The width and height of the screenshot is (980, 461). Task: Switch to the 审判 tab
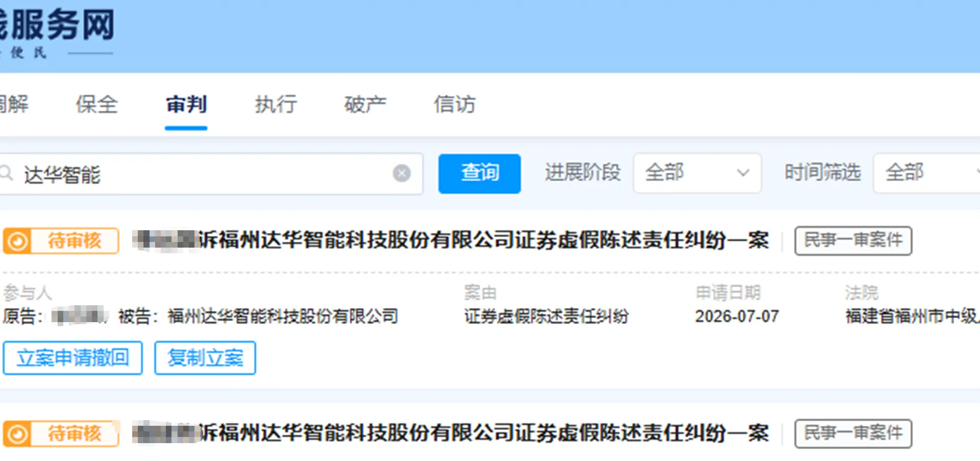point(186,104)
